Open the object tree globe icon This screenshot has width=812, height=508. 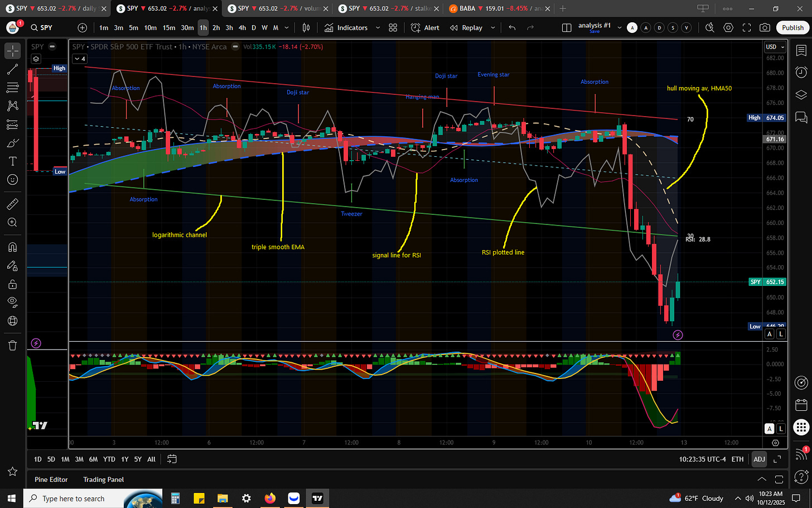pyautogui.click(x=12, y=321)
